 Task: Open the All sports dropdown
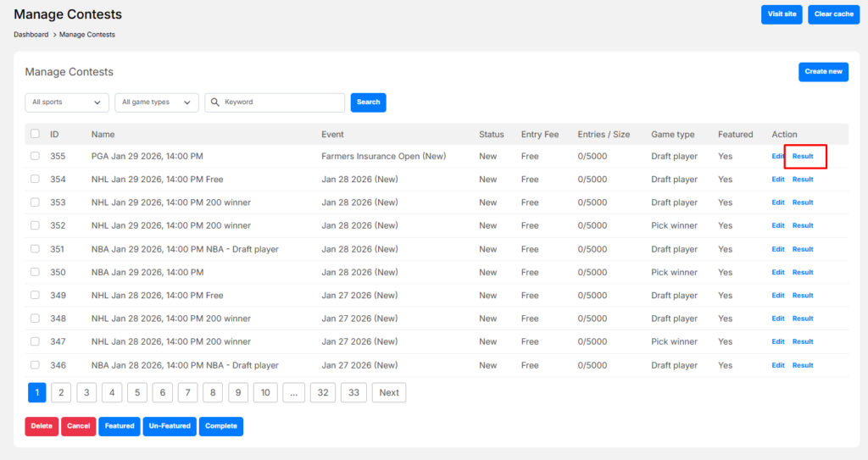[67, 103]
